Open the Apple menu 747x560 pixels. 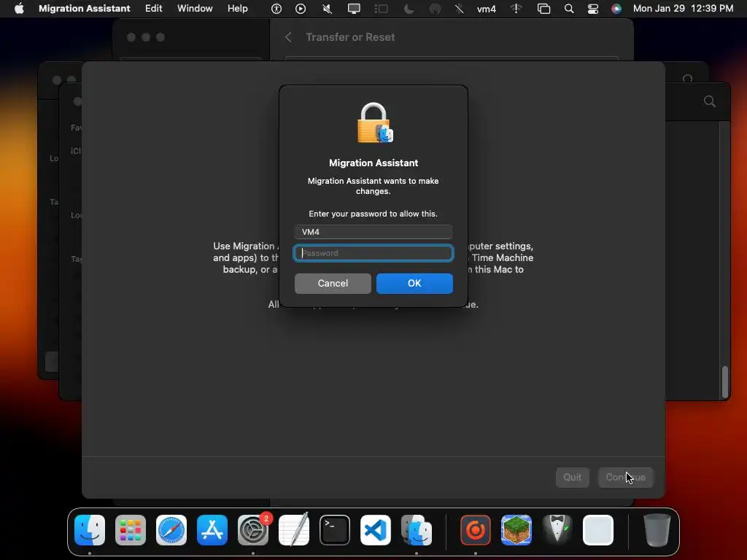(x=19, y=9)
